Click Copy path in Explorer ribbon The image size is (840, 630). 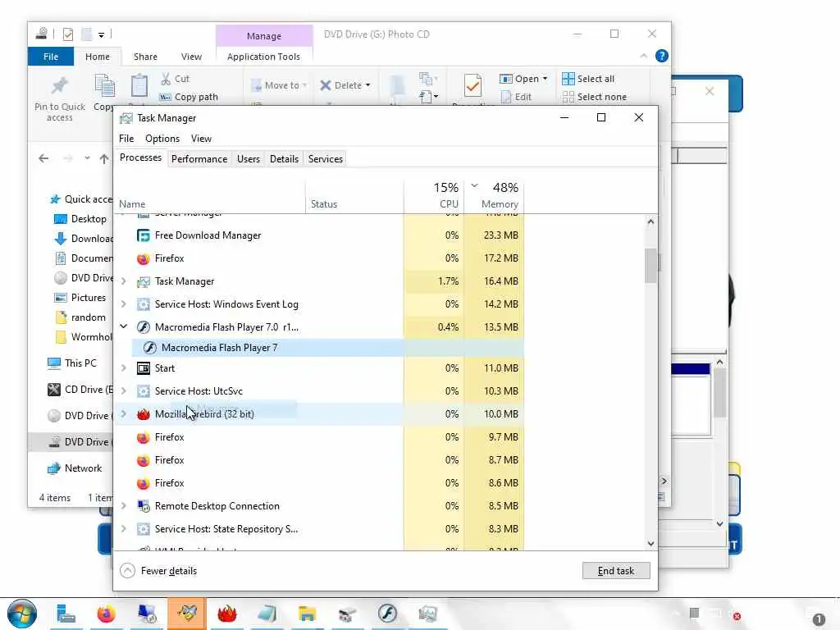click(x=189, y=97)
